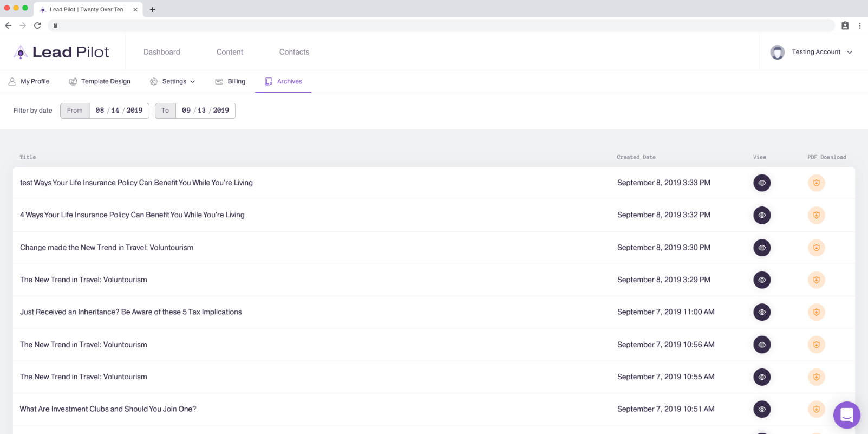
Task: Download PDF for September 8 3:29 PM row
Action: coord(816,280)
